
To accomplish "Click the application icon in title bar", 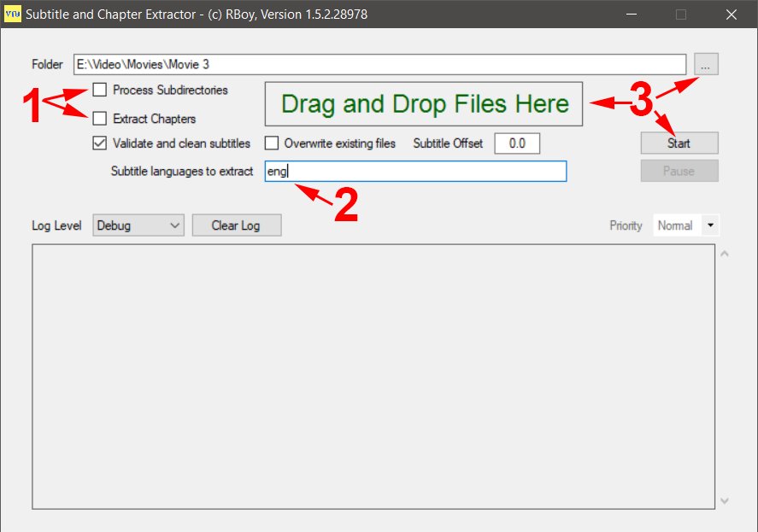I will tap(13, 14).
